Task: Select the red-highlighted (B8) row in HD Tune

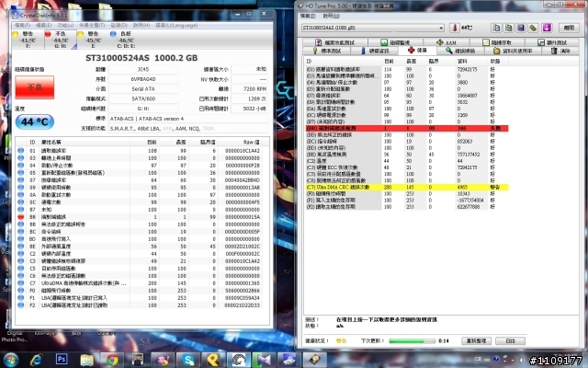Action: 407,129
